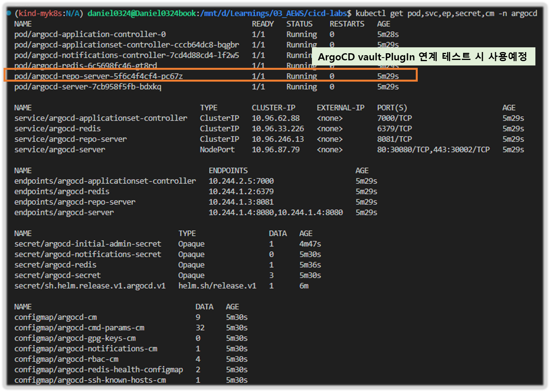Screen dimensions: 550x392
Task: Click port value 6379/TCP
Action: [x=394, y=129]
